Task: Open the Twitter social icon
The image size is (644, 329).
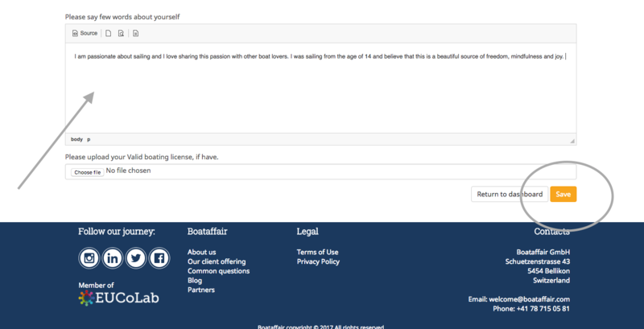Action: point(136,258)
